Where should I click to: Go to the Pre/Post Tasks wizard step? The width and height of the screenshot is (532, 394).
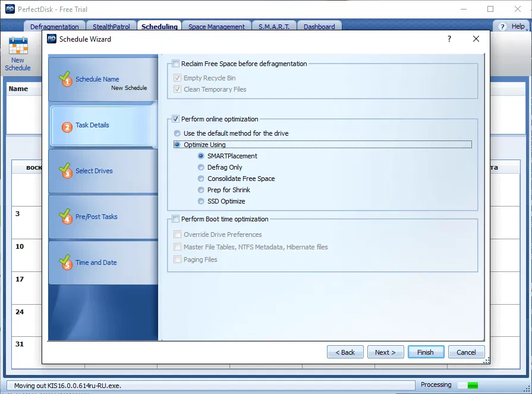click(x=103, y=217)
